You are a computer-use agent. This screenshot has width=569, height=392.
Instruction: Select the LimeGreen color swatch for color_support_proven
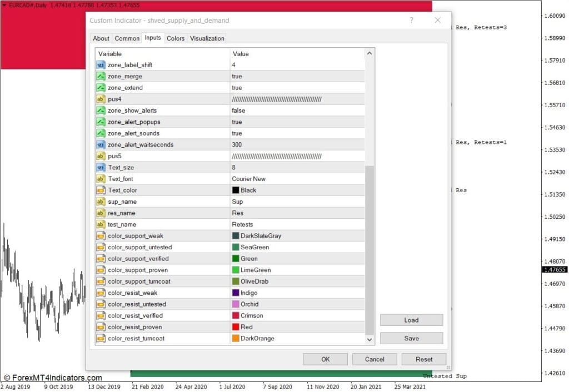(x=236, y=270)
